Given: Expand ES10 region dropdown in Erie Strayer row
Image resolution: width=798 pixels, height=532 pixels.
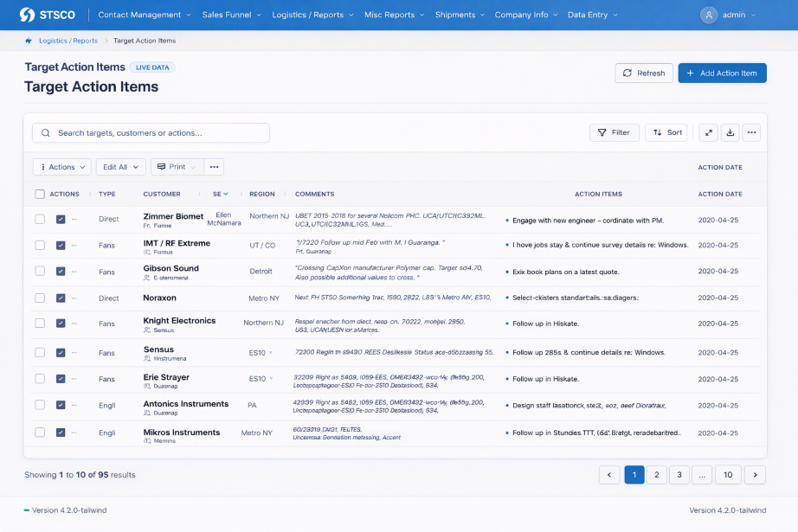Looking at the screenshot, I should point(271,378).
